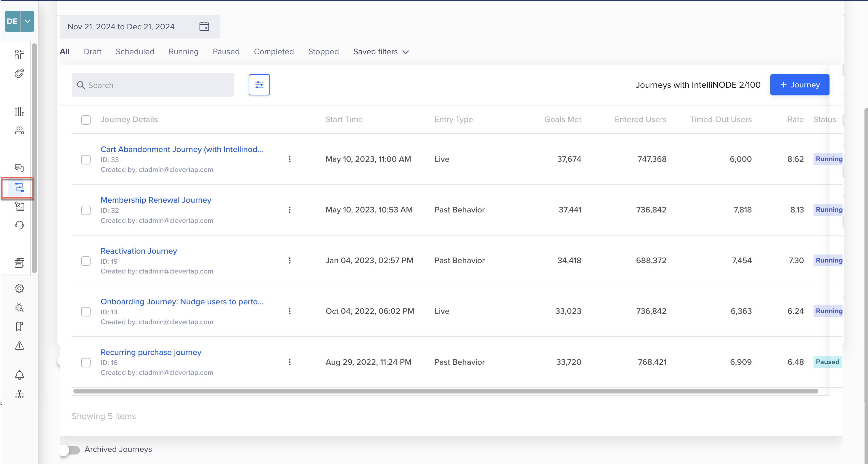Open the notifications bell sidebar icon

pos(20,375)
